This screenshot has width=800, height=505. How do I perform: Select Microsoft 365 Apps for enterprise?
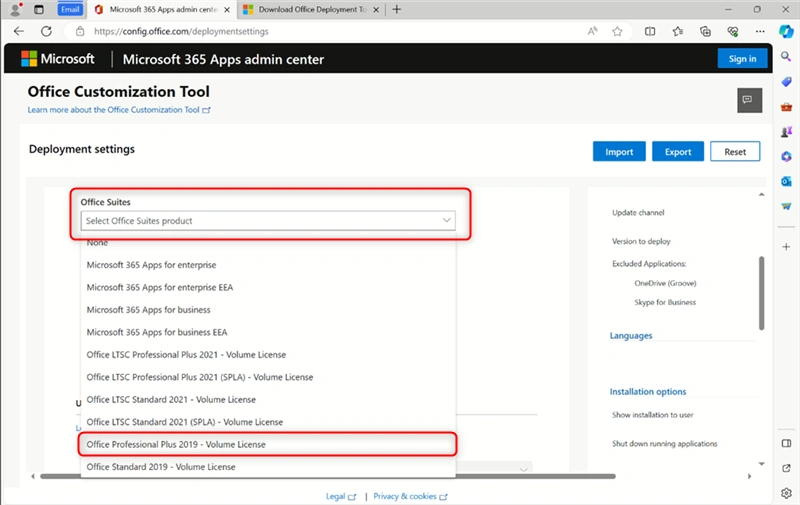click(x=268, y=265)
